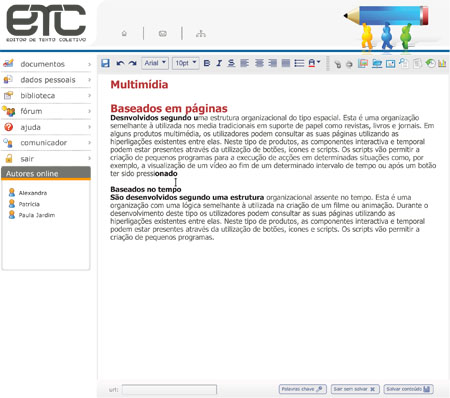Undo the last edit
The image size is (450, 398).
click(x=120, y=63)
